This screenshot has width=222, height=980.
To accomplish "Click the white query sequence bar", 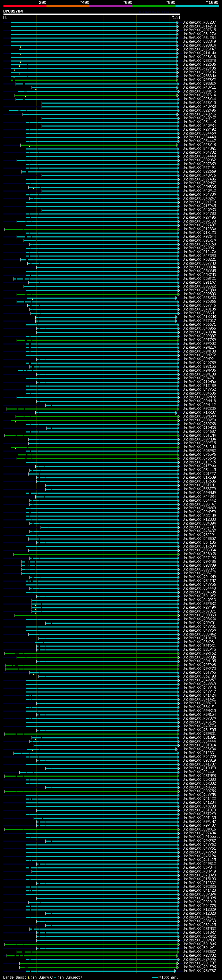I will coord(92,14).
